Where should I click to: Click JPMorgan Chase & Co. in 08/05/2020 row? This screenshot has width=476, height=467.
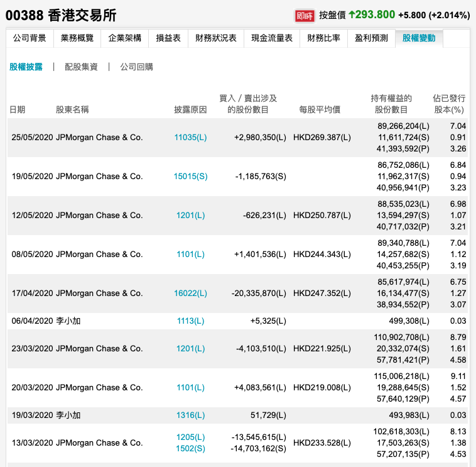pyautogui.click(x=99, y=254)
